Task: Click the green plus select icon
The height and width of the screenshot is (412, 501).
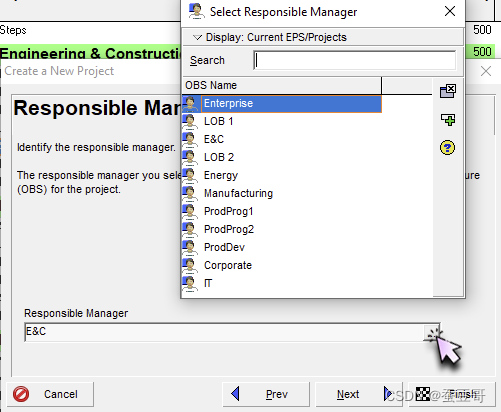Action: coord(448,120)
